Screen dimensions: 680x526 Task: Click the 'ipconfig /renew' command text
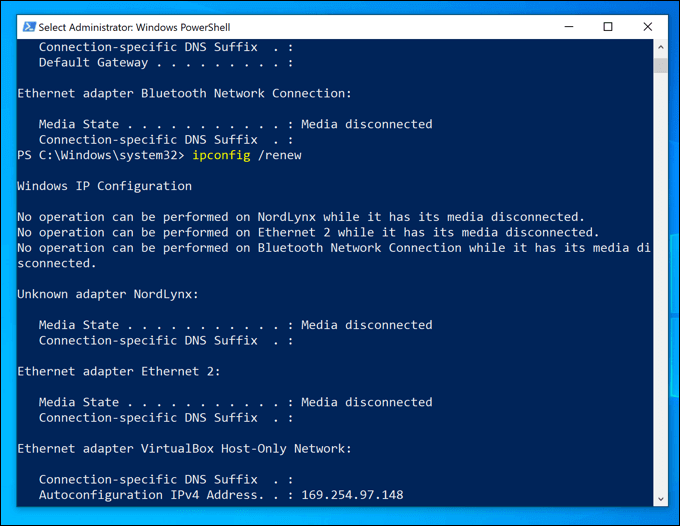coord(247,155)
